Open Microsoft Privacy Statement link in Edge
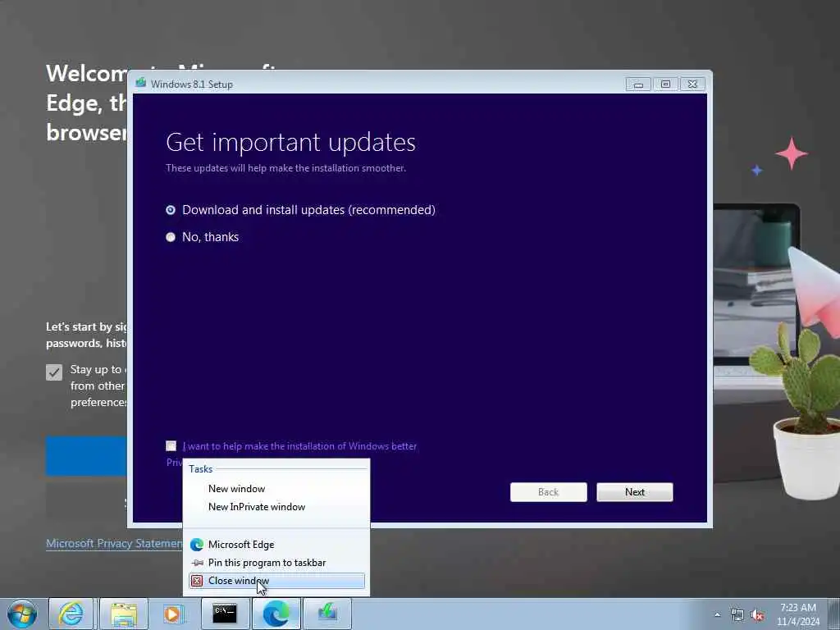840x630 pixels. click(x=114, y=543)
